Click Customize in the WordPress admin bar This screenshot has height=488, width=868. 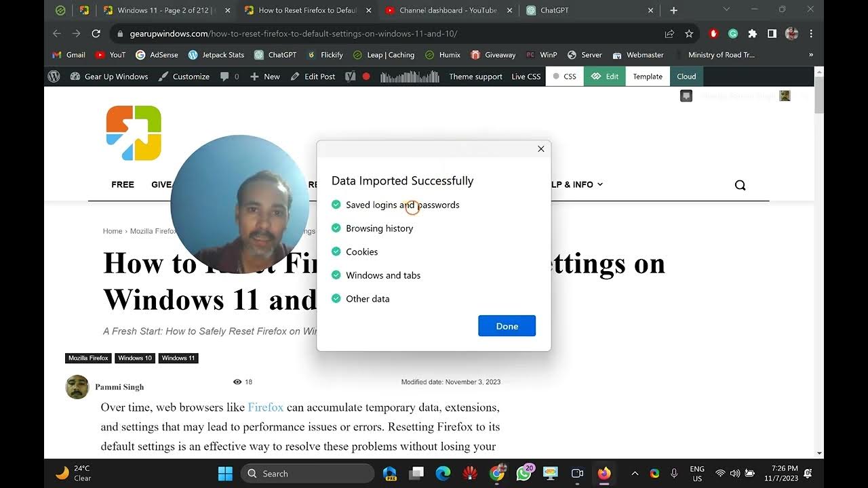pyautogui.click(x=184, y=77)
